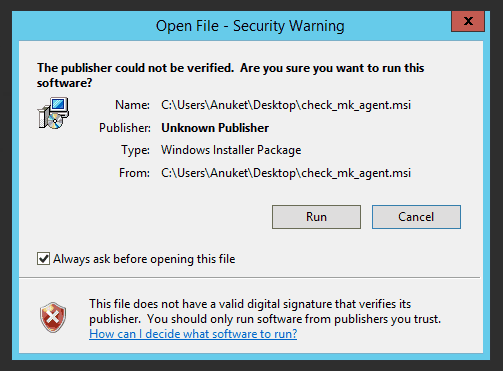The image size is (503, 371).
Task: Open the How can I decide what software to run link
Action: point(193,334)
